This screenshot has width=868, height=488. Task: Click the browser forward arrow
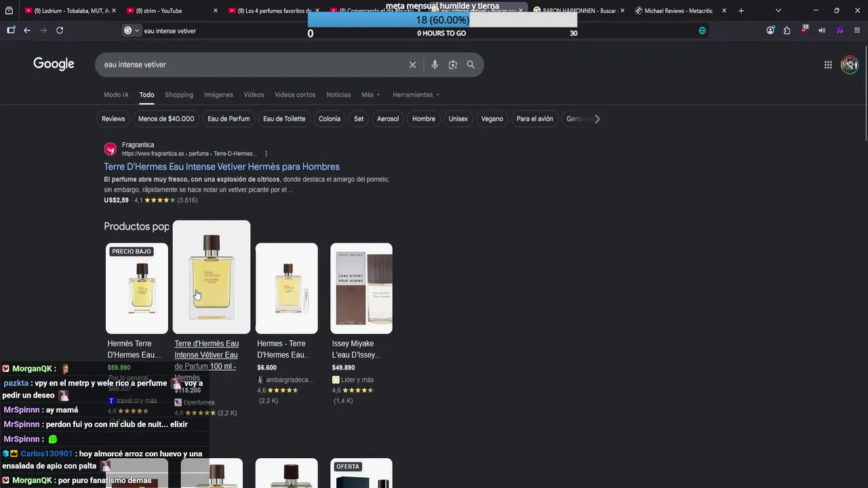[43, 30]
